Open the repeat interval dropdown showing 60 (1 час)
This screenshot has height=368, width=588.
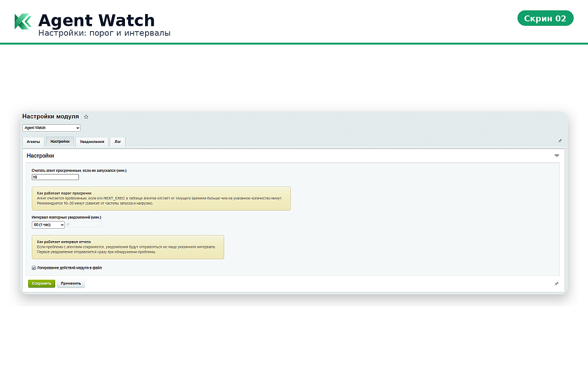48,224
